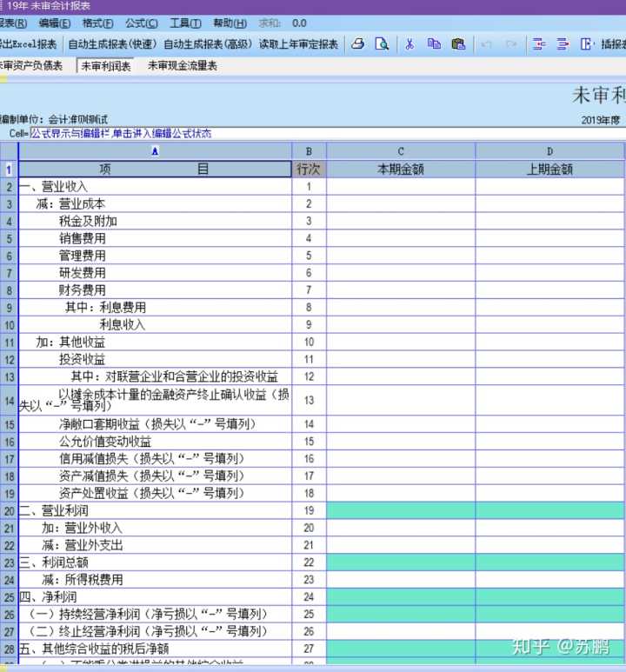626x672 pixels.
Task: Select row 20 header number
Action: (9, 511)
